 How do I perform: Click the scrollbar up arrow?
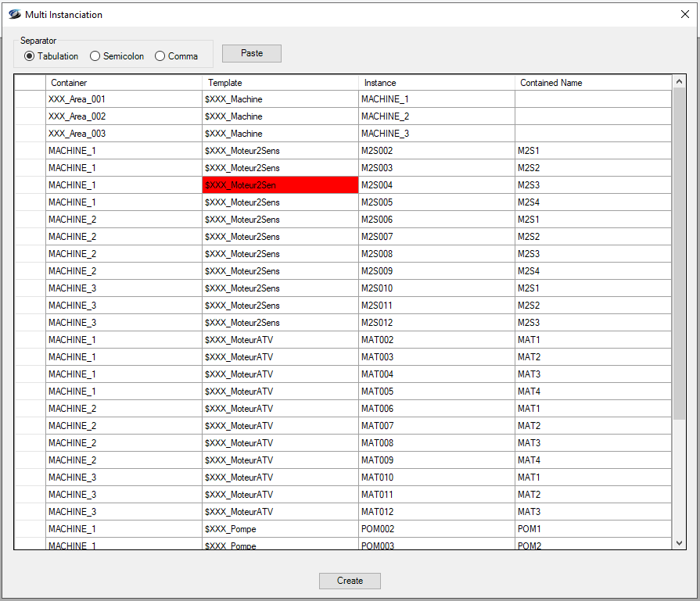pyautogui.click(x=679, y=82)
